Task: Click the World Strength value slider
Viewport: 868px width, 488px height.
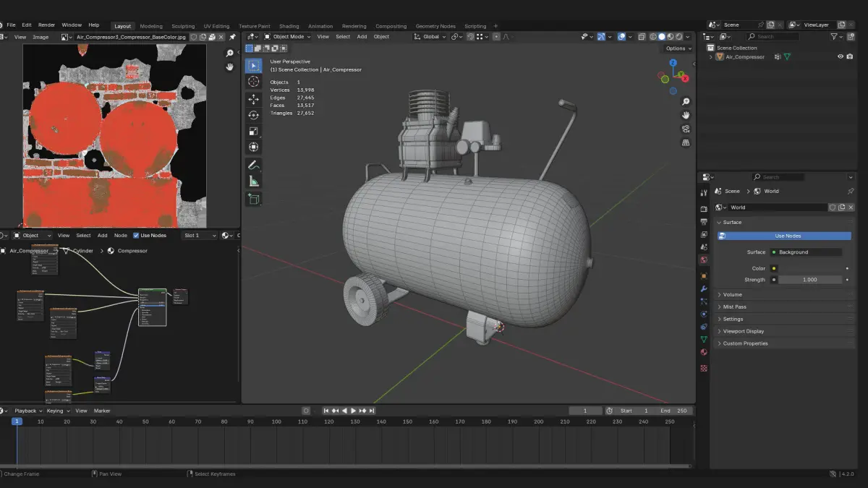Action: [809, 280]
